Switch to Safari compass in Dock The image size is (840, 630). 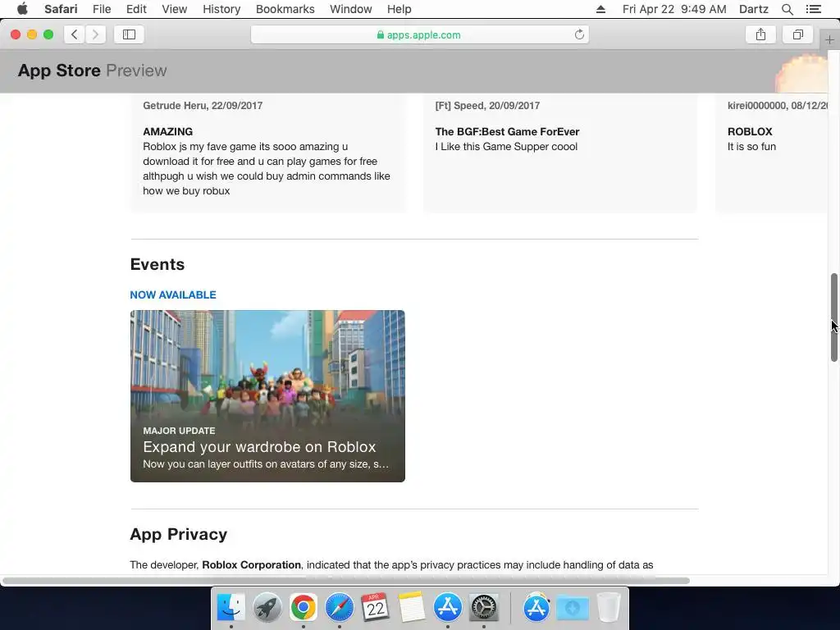(339, 607)
